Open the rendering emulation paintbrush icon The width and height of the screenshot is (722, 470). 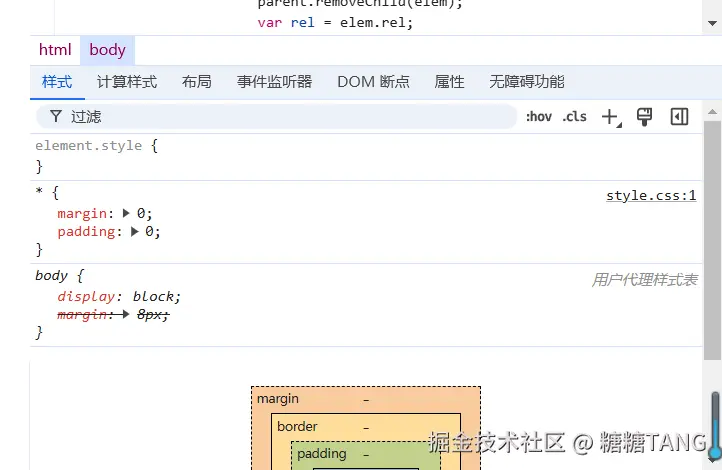tap(644, 117)
